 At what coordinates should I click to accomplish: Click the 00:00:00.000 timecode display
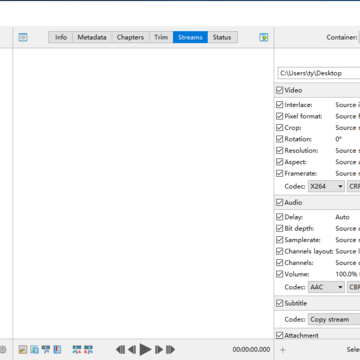click(251, 349)
